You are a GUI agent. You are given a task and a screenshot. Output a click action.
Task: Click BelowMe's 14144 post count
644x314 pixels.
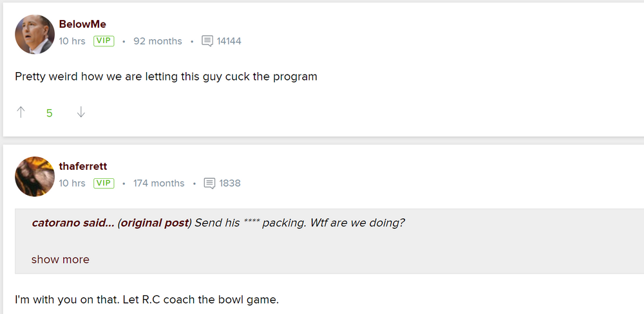pyautogui.click(x=229, y=41)
